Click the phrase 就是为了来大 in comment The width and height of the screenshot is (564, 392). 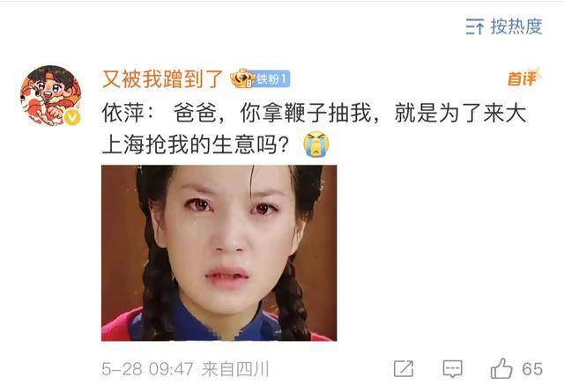(460, 113)
